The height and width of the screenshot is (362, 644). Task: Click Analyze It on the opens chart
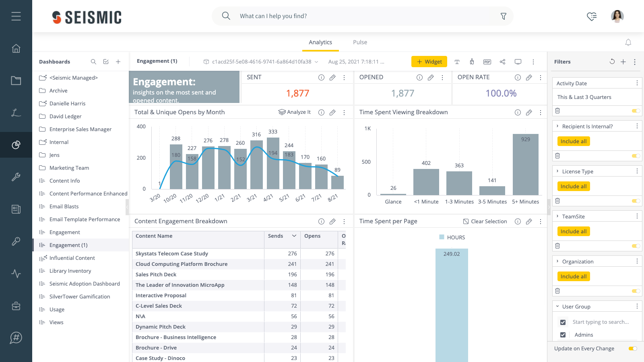[x=295, y=112]
